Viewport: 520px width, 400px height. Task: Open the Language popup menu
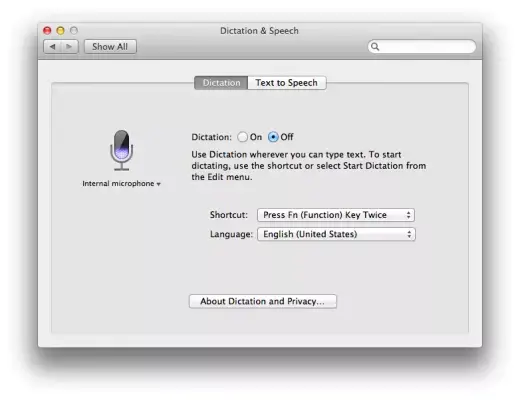point(336,234)
